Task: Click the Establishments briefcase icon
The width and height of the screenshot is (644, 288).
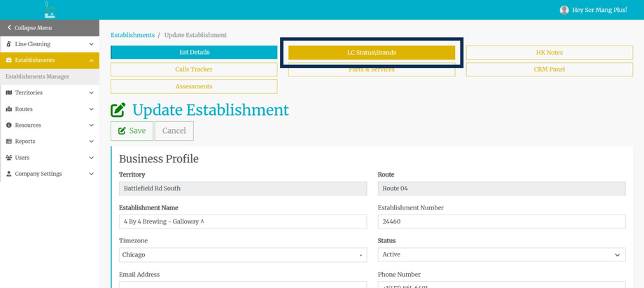Action: 8,60
